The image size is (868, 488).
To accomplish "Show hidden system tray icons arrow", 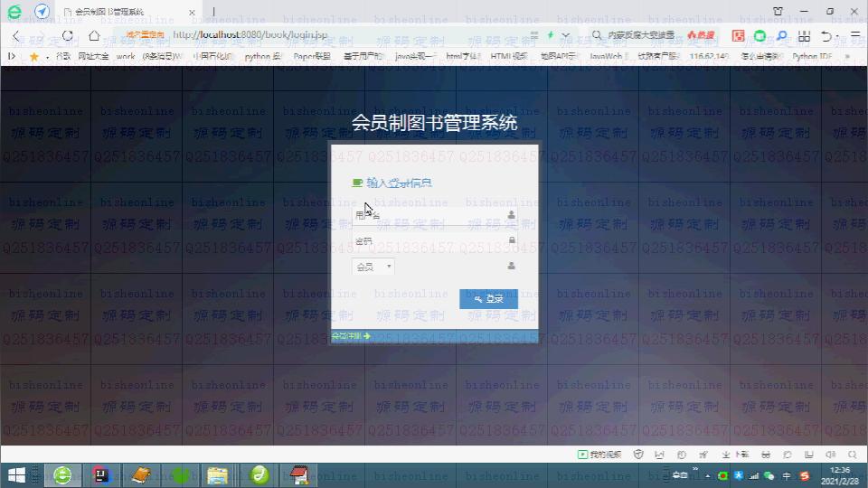I will click(x=708, y=476).
